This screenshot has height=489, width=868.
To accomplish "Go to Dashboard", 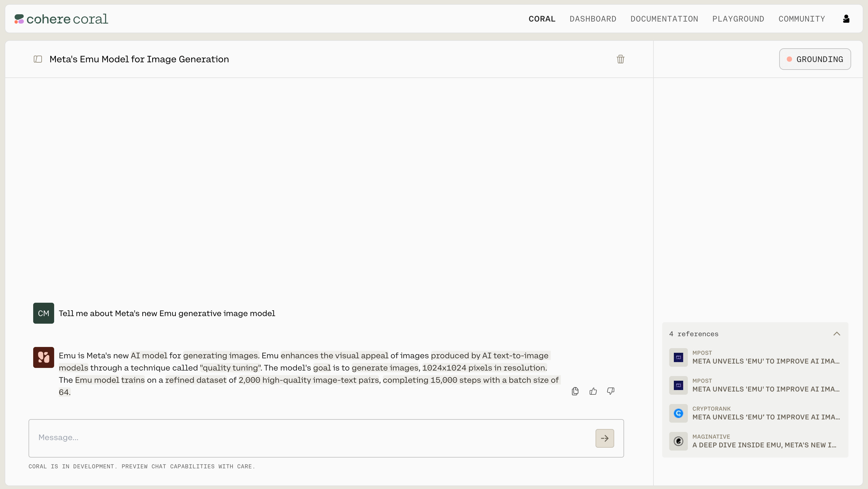I will (593, 19).
